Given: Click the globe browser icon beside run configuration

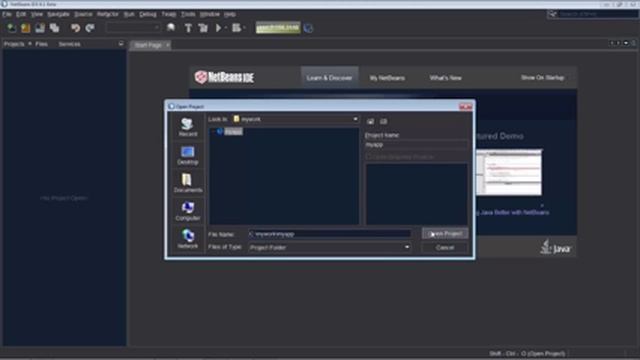Looking at the screenshot, I should point(171,28).
